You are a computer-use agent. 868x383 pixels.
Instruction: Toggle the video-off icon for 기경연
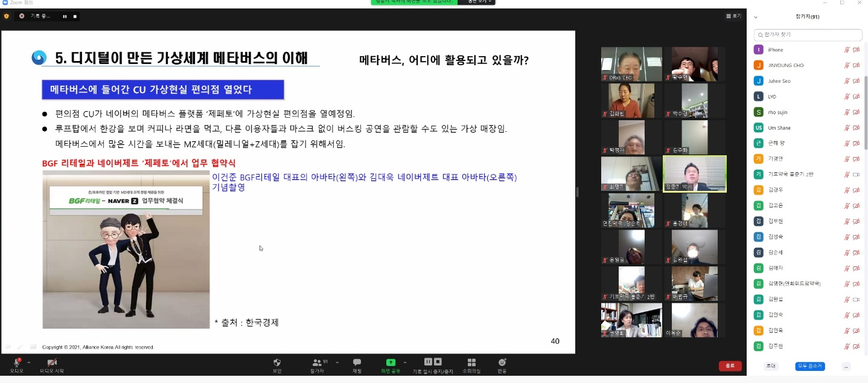click(856, 159)
